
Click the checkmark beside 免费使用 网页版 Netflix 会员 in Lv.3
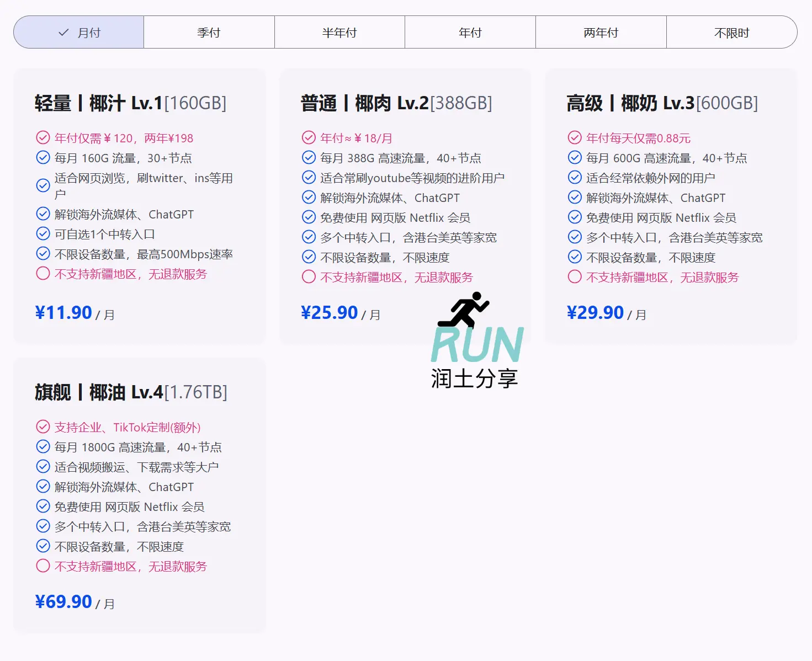tap(575, 217)
